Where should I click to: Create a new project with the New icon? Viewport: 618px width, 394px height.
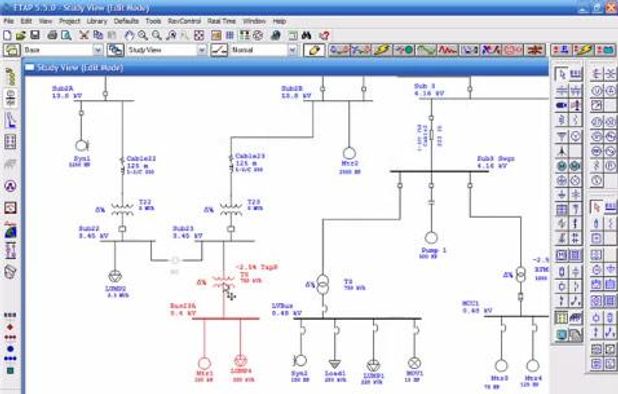pyautogui.click(x=7, y=35)
